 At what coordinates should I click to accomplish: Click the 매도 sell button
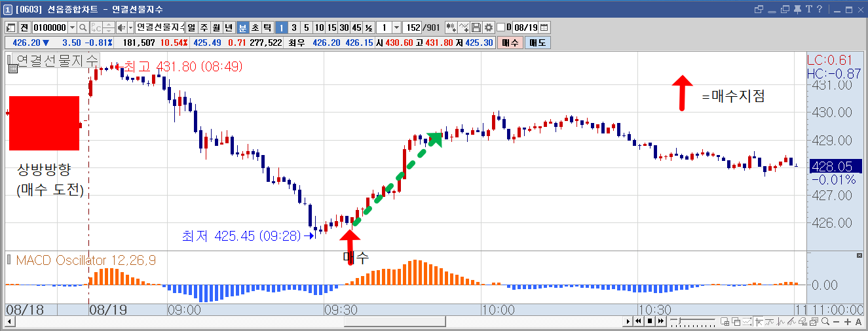tap(537, 43)
